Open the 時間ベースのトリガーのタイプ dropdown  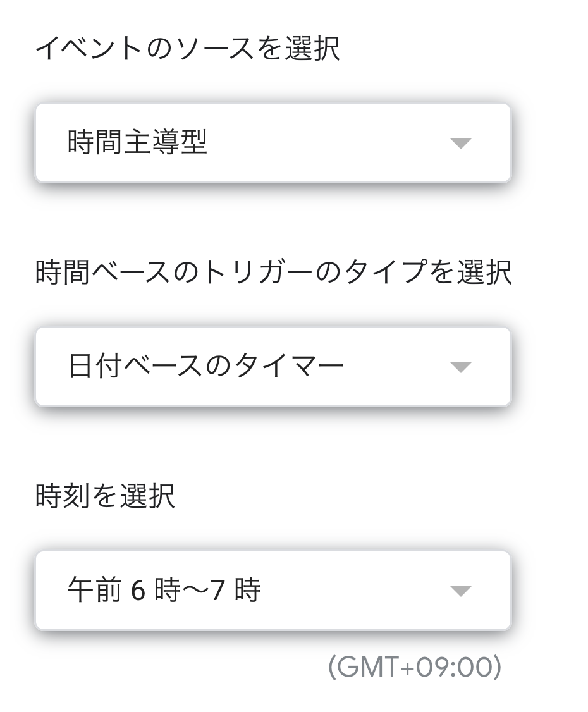275,365
